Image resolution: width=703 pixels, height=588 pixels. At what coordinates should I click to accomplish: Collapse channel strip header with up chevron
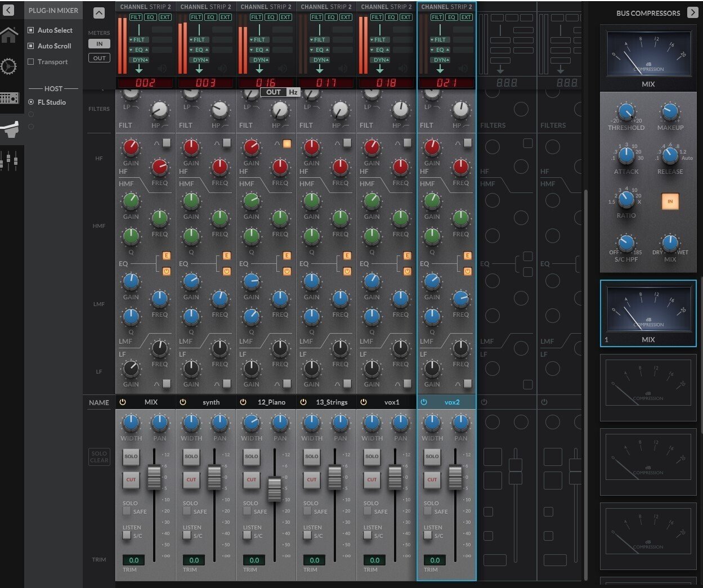pos(99,14)
